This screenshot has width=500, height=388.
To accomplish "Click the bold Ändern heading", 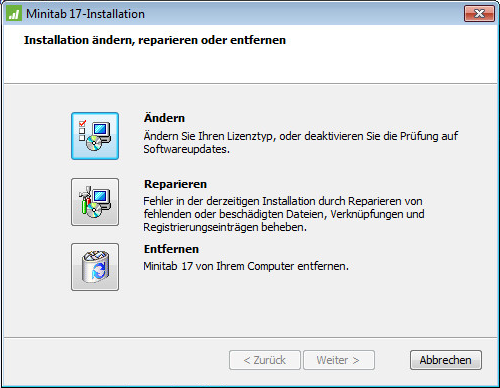I will [164, 118].
